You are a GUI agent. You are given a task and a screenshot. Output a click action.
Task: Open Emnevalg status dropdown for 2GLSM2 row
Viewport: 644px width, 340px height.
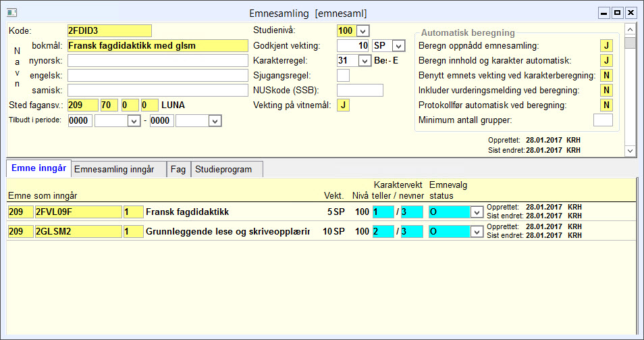click(x=477, y=232)
